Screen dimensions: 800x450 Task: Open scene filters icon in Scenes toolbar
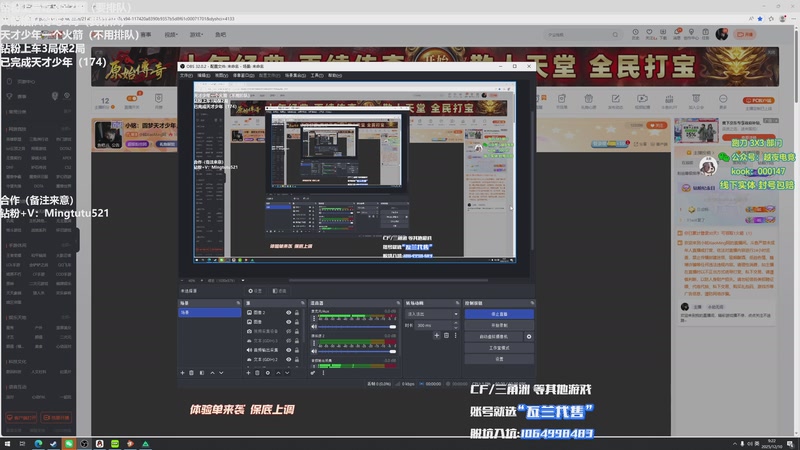click(202, 373)
